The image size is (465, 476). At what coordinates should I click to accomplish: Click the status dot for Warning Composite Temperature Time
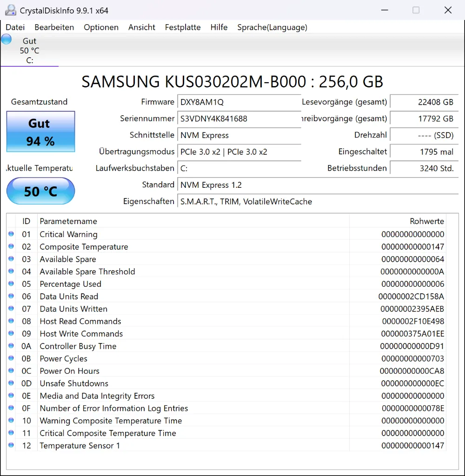click(x=11, y=420)
